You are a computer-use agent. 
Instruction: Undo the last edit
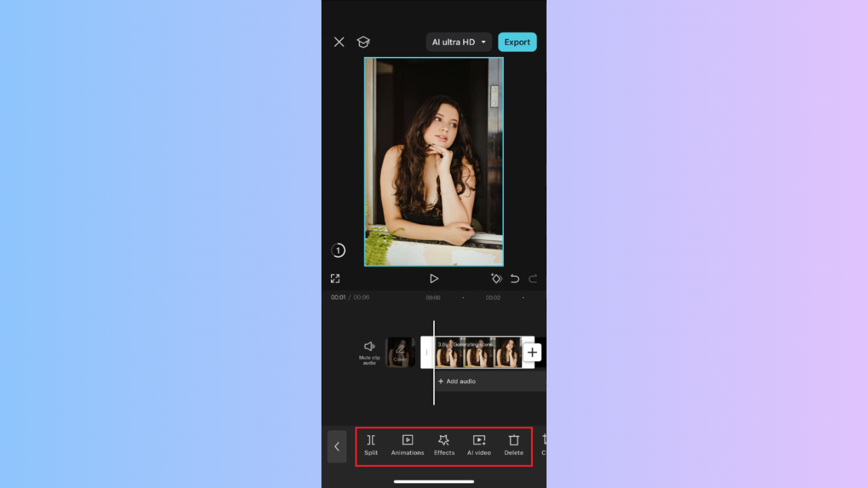click(515, 279)
